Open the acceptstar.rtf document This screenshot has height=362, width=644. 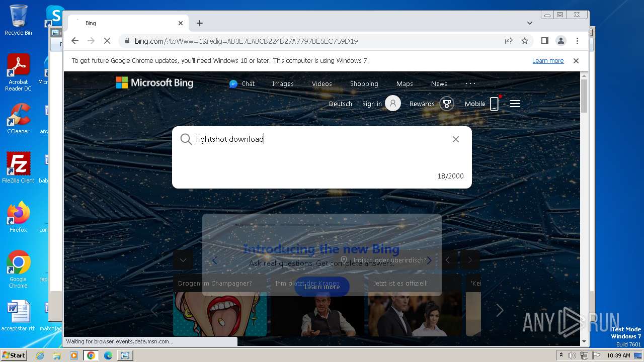pos(18,316)
